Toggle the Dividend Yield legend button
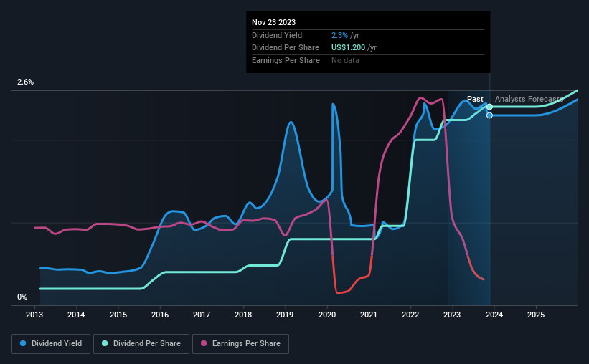 pos(51,344)
